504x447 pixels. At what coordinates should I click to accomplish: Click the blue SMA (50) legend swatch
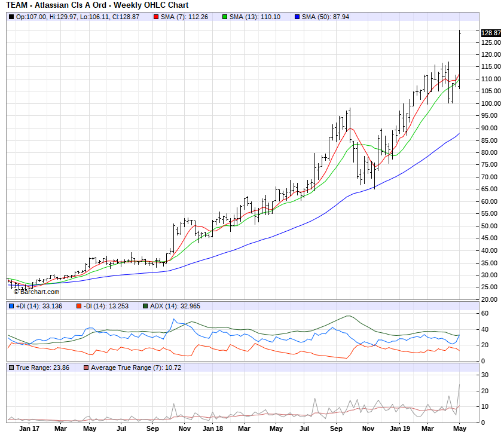pyautogui.click(x=297, y=17)
